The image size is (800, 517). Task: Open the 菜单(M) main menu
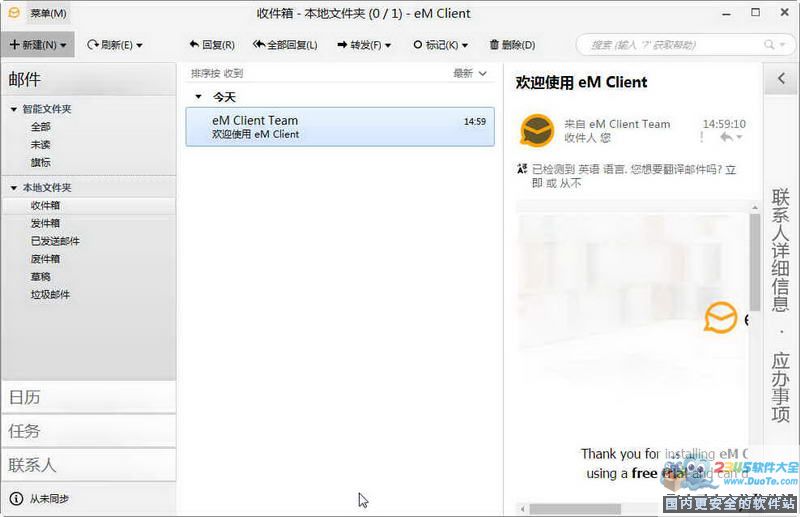[48, 13]
